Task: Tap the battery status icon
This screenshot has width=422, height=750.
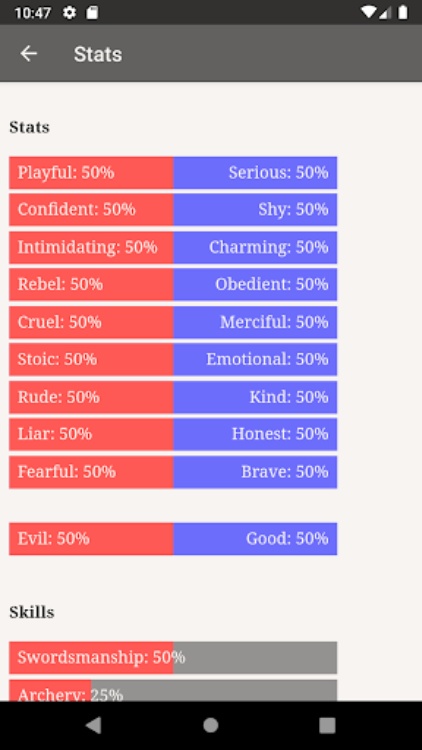Action: click(403, 12)
